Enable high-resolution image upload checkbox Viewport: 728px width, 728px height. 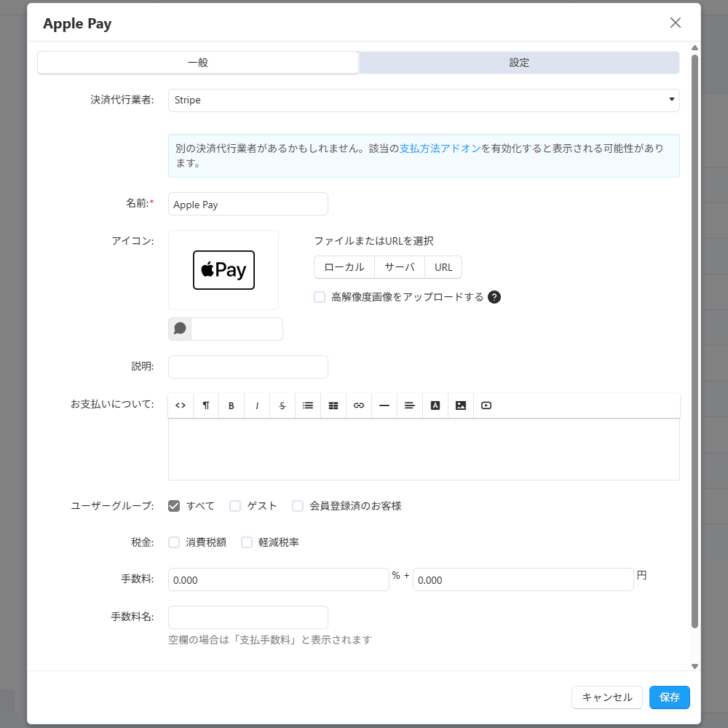[320, 297]
